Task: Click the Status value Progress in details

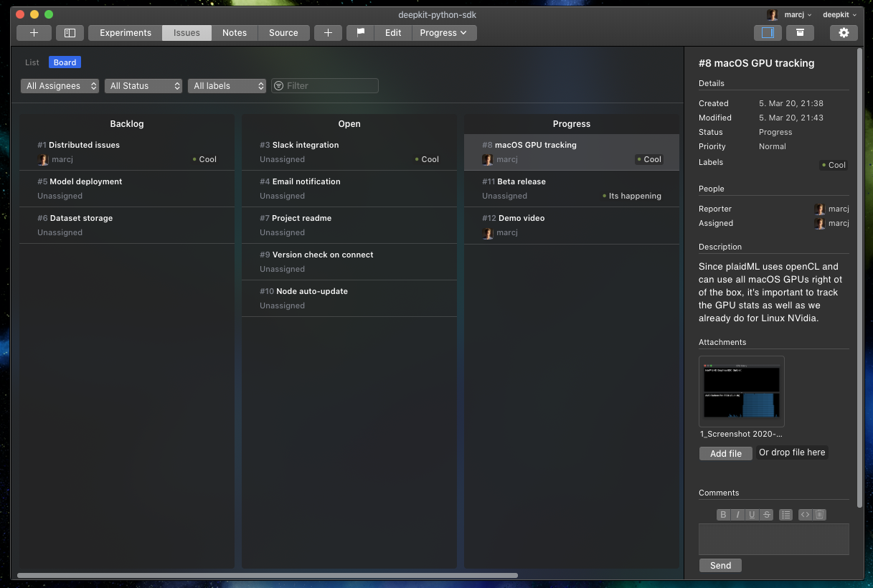Action: coord(775,132)
